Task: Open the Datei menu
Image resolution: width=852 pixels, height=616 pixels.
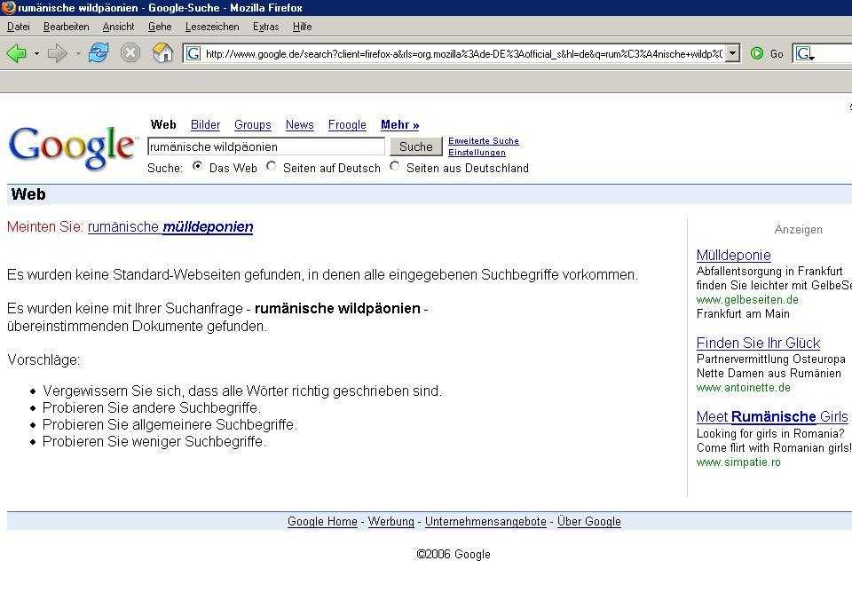Action: tap(19, 27)
